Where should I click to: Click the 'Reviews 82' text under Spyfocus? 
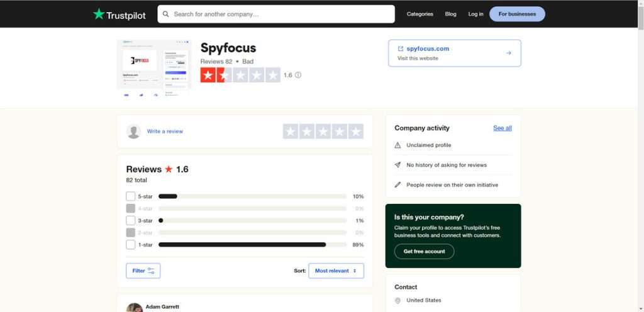pos(216,62)
